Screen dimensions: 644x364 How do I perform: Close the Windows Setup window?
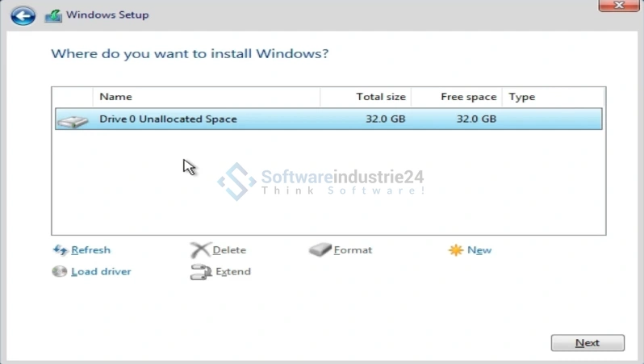618,6
